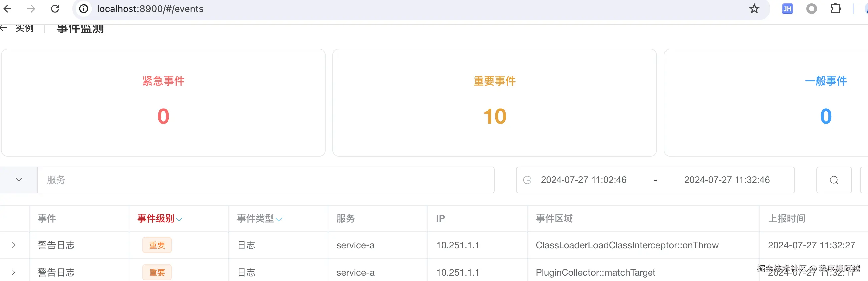Reload the page with refresh icon
The height and width of the screenshot is (281, 868).
(x=55, y=9)
